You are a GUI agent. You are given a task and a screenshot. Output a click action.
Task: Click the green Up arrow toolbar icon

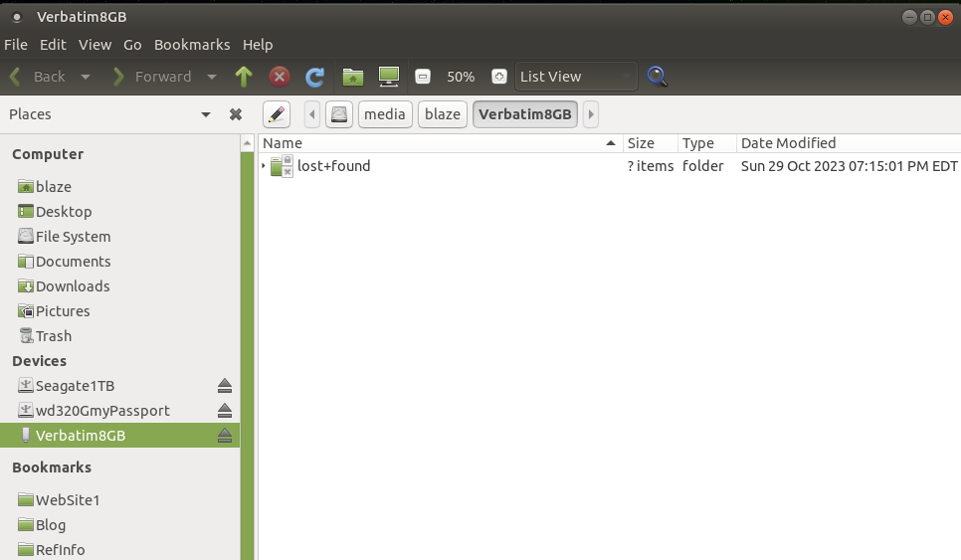[x=244, y=77]
